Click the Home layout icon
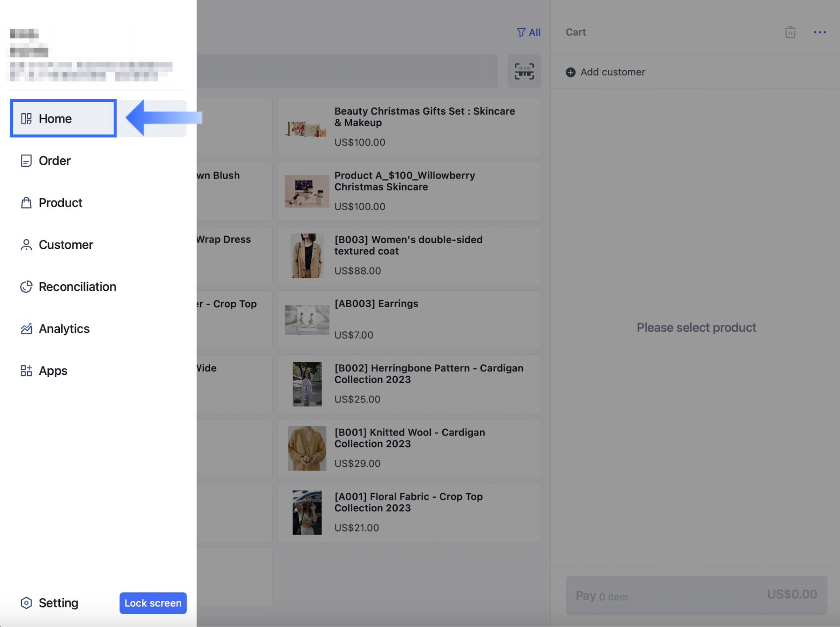This screenshot has height=627, width=840. (x=26, y=119)
